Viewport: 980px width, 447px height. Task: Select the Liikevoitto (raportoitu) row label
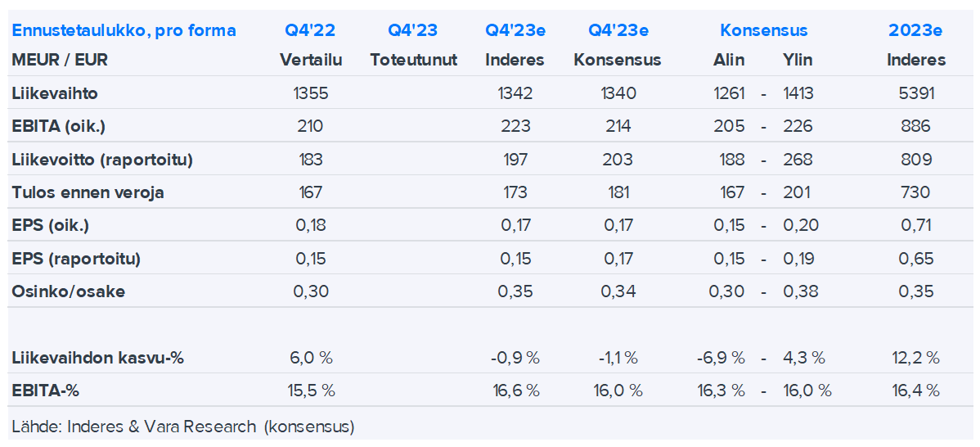pyautogui.click(x=102, y=160)
